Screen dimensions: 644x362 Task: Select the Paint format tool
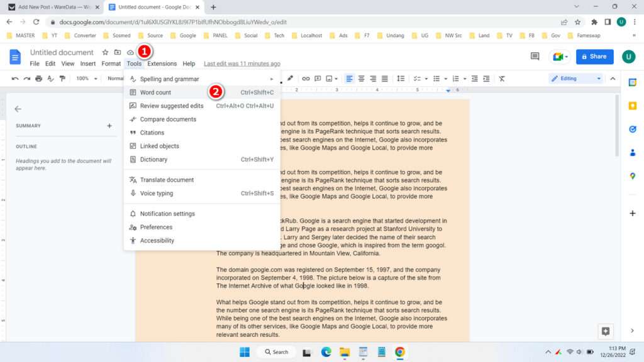pyautogui.click(x=61, y=79)
